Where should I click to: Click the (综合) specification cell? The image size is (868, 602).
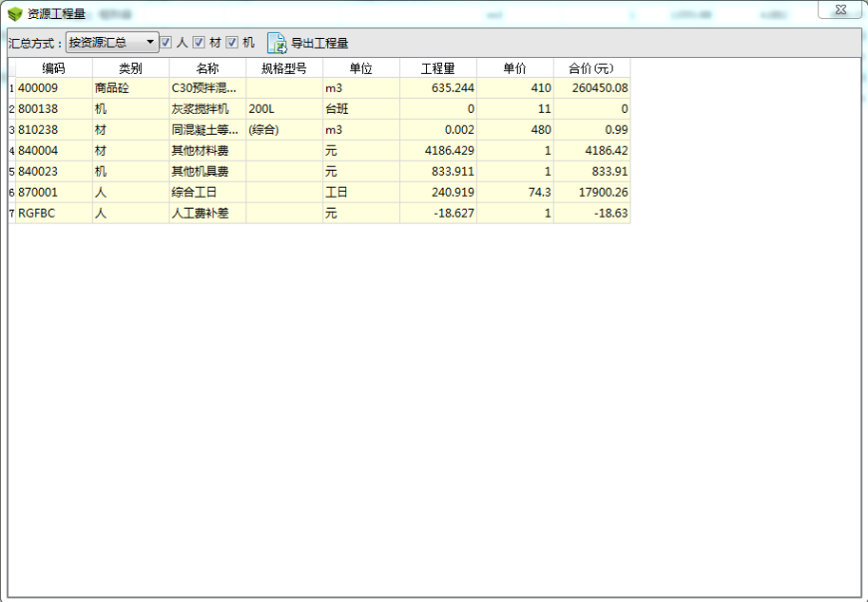(x=284, y=130)
